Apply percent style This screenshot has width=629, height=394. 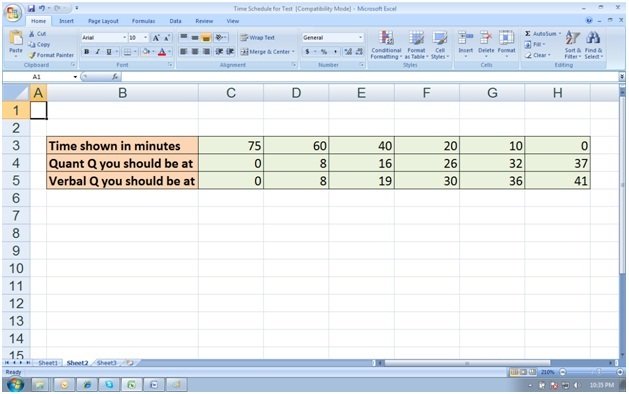tap(324, 52)
